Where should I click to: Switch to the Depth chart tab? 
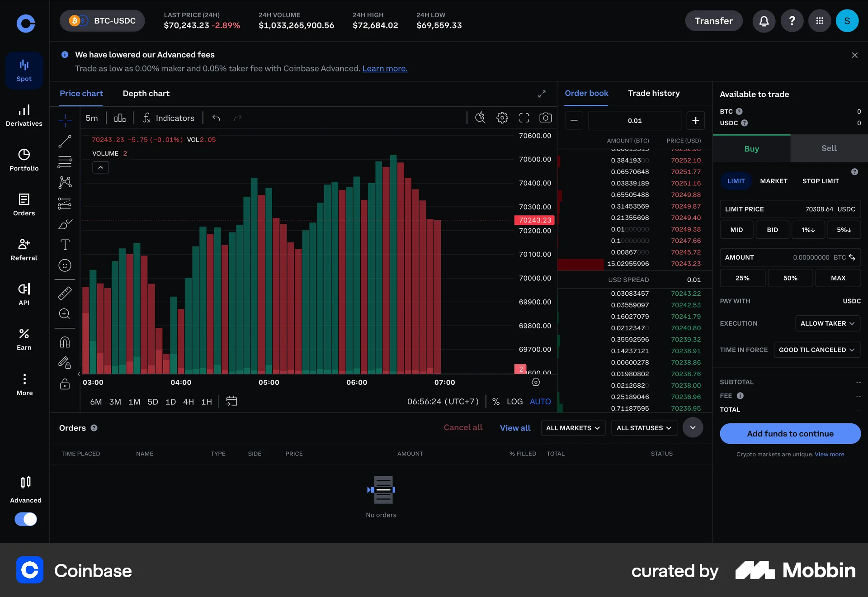click(146, 94)
